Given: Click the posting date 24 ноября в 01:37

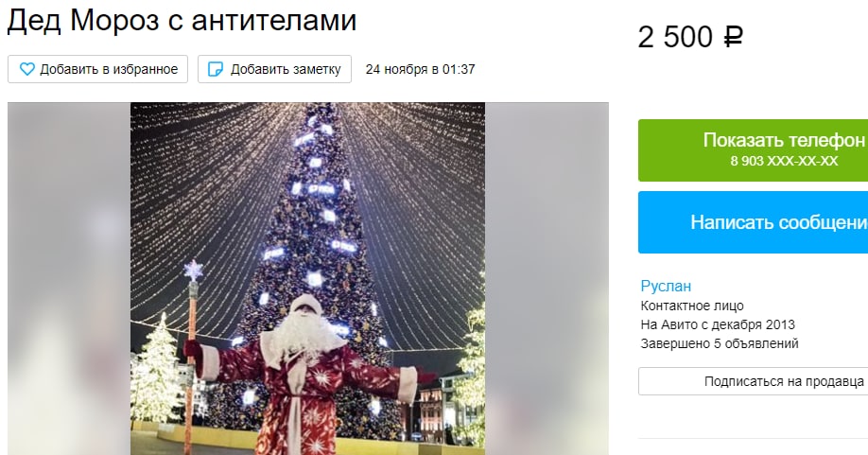Looking at the screenshot, I should click(x=420, y=69).
